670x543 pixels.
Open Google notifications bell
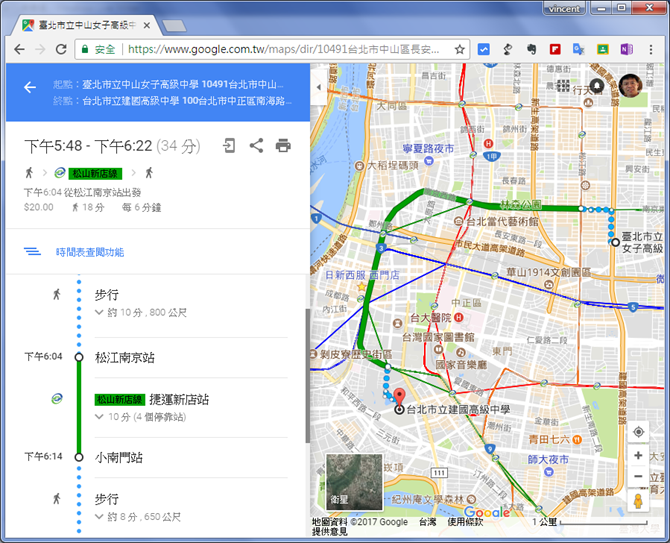click(x=597, y=85)
